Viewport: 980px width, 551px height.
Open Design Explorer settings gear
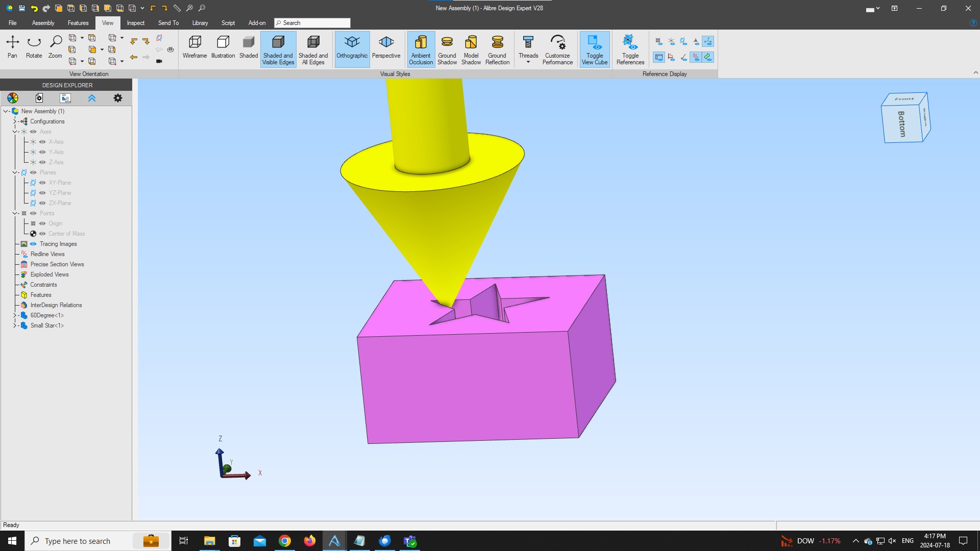coord(118,98)
